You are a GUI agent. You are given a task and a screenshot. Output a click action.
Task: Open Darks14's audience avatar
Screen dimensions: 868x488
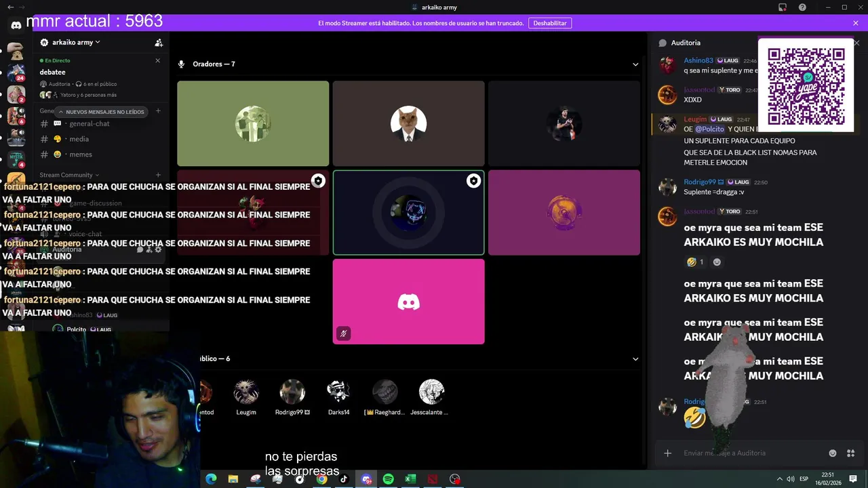tap(338, 392)
